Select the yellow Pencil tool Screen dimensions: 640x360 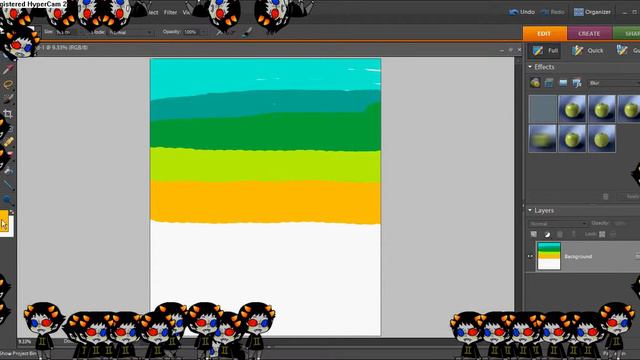click(9, 142)
